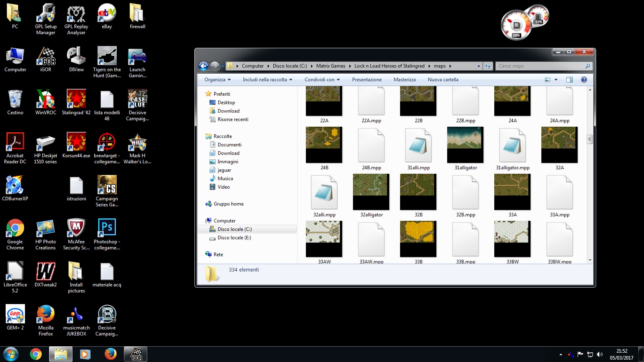This screenshot has width=644, height=362.
Task: Open Google Chrome from the taskbar
Action: (36, 354)
